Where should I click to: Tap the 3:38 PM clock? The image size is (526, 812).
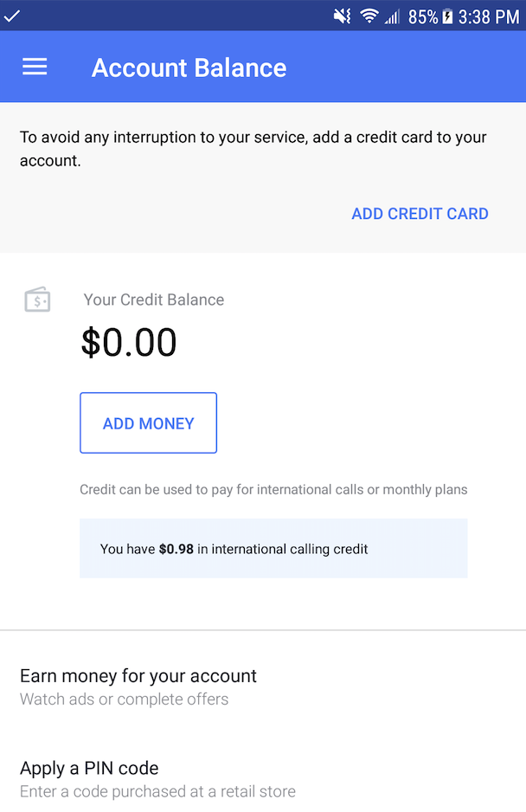(x=490, y=16)
